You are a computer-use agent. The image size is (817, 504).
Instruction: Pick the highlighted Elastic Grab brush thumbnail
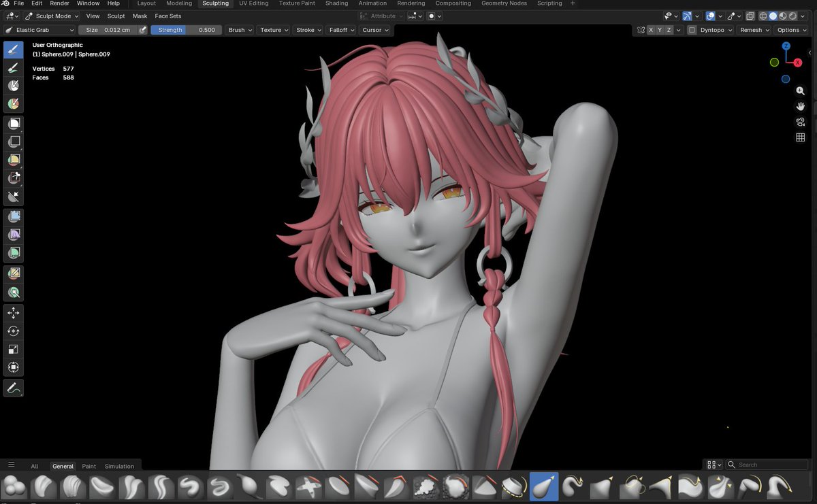click(x=543, y=487)
